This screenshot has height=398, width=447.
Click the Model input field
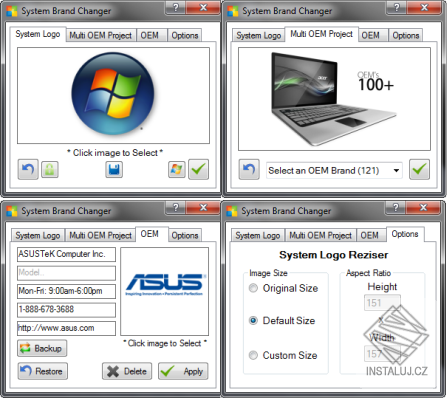[66, 273]
